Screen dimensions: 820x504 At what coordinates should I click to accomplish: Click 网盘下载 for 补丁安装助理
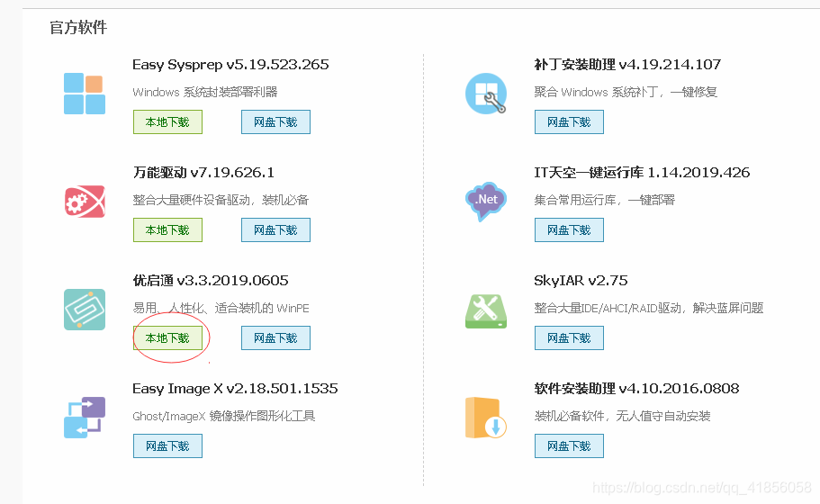pyautogui.click(x=569, y=121)
